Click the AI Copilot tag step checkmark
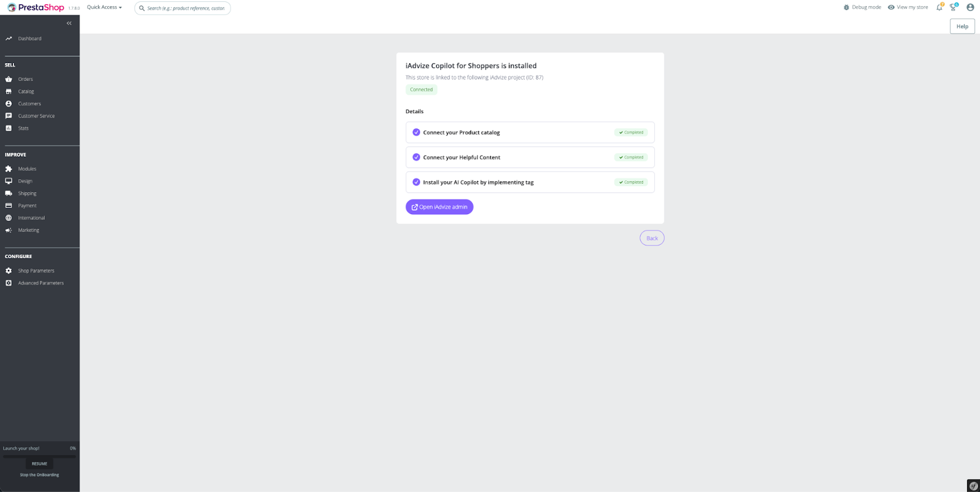 point(417,182)
